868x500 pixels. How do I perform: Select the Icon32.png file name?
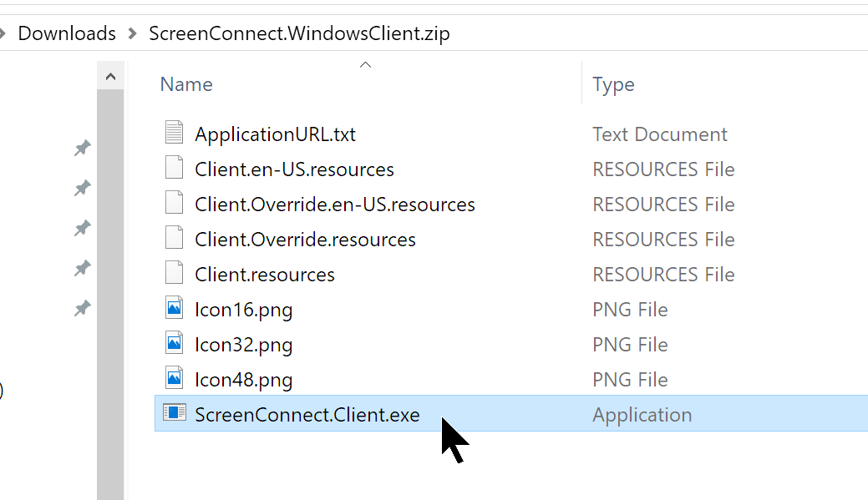[244, 345]
